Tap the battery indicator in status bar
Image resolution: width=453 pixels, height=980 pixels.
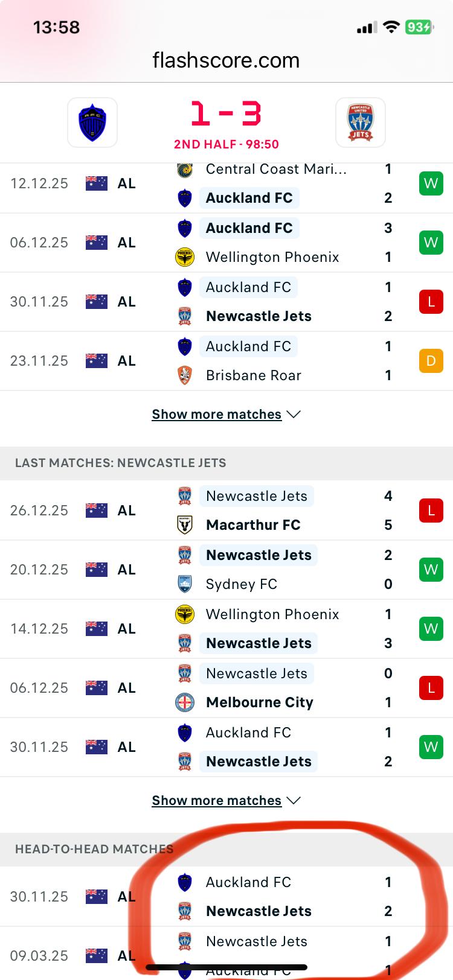pos(419,27)
